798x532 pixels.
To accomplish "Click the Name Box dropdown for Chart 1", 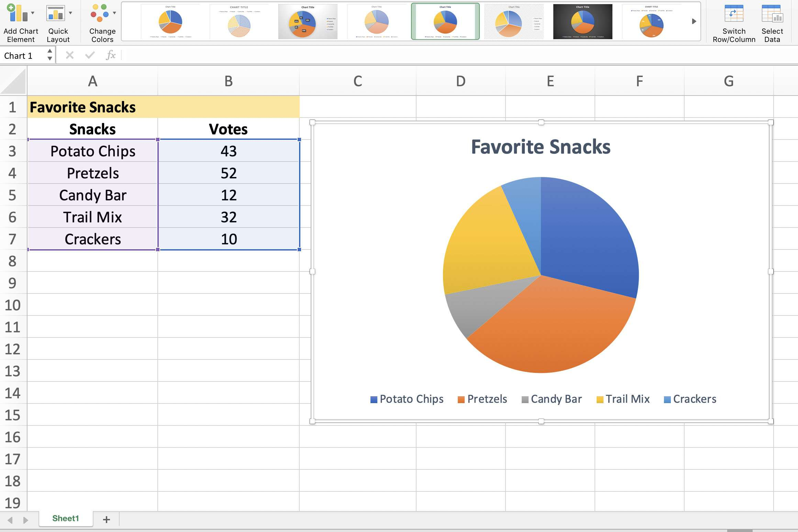I will (50, 55).
